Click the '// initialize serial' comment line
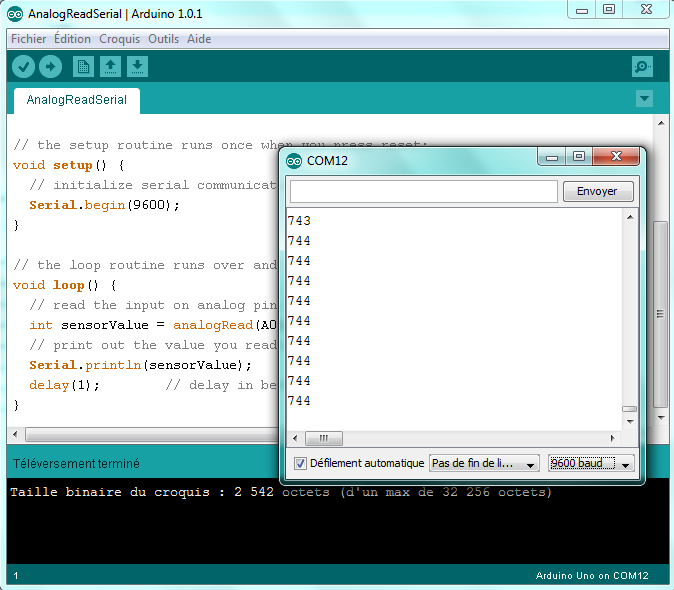The width and height of the screenshot is (674, 590). tap(153, 185)
